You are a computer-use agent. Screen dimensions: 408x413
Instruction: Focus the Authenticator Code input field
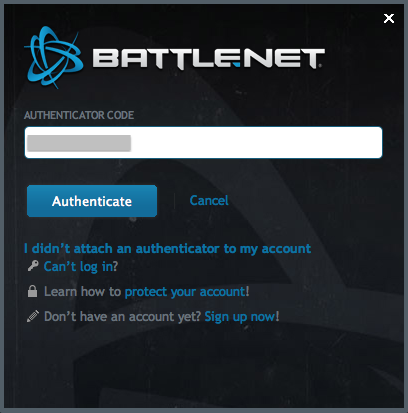tap(203, 142)
